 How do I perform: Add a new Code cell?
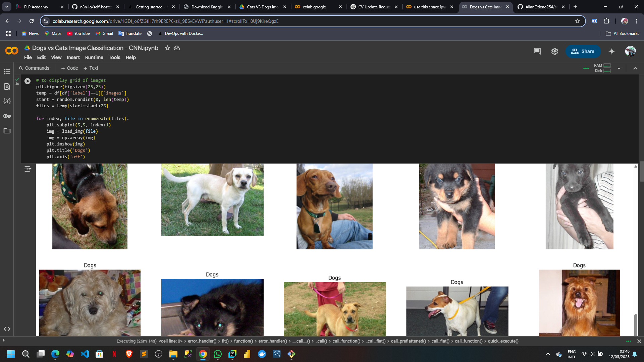(69, 68)
